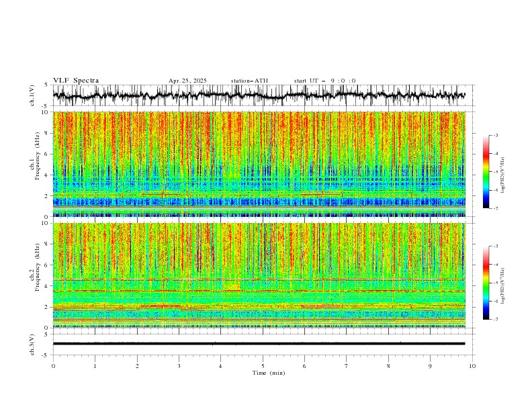Click time axis tick label "3"
Viewport: 532px width, 411px height.
pos(179,366)
